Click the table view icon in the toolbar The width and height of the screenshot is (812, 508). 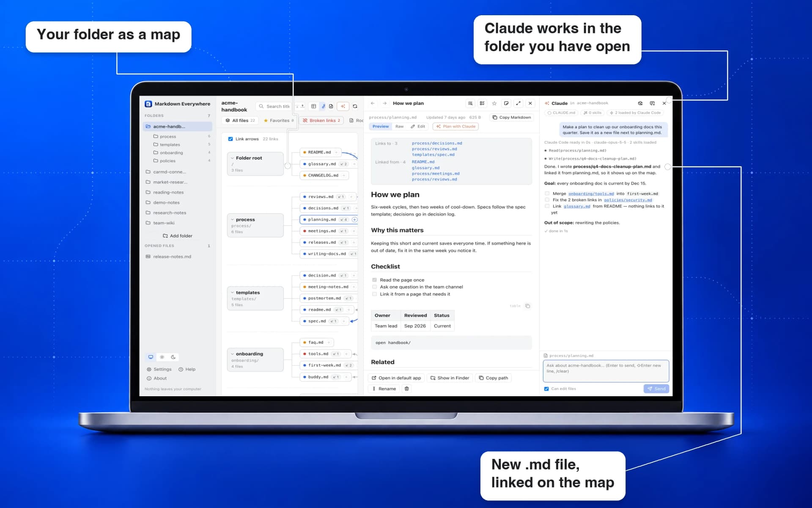[x=313, y=106]
